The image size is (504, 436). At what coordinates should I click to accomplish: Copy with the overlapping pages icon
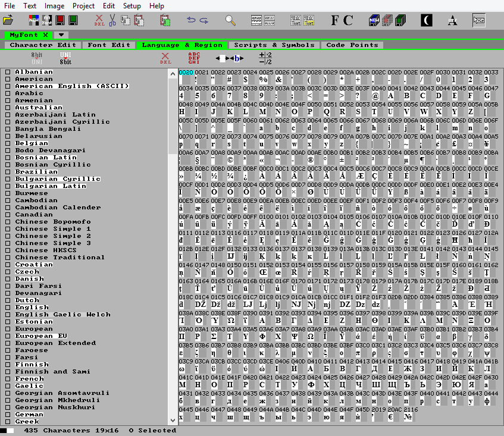[x=126, y=20]
